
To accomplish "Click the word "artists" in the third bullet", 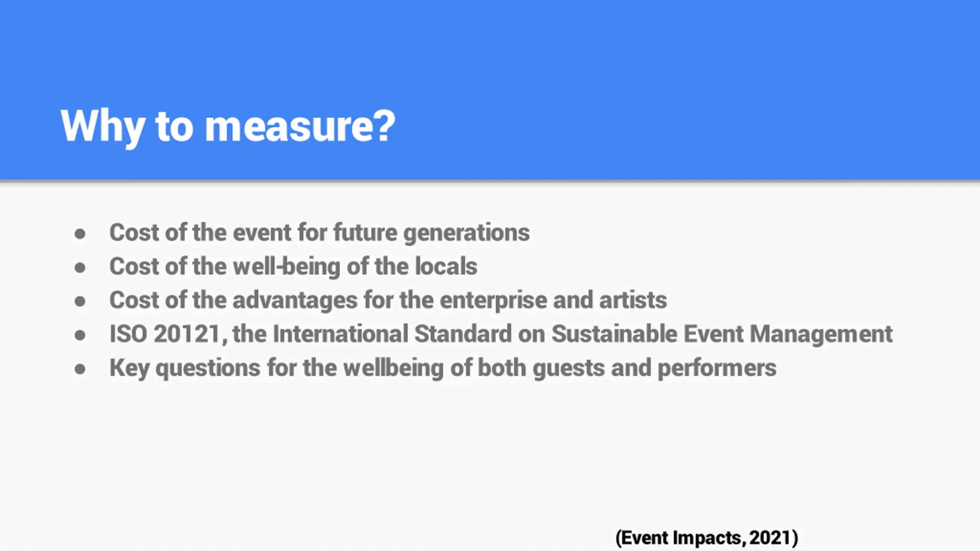I will (633, 300).
